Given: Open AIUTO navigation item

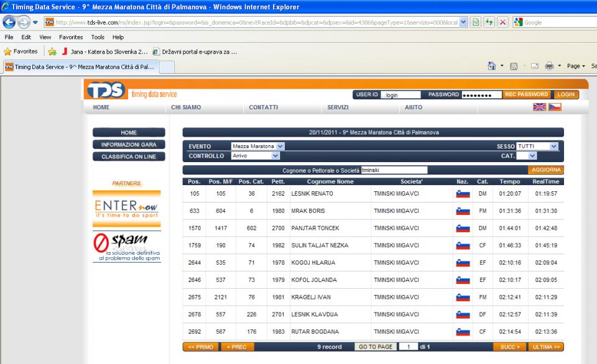Looking at the screenshot, I should point(414,107).
